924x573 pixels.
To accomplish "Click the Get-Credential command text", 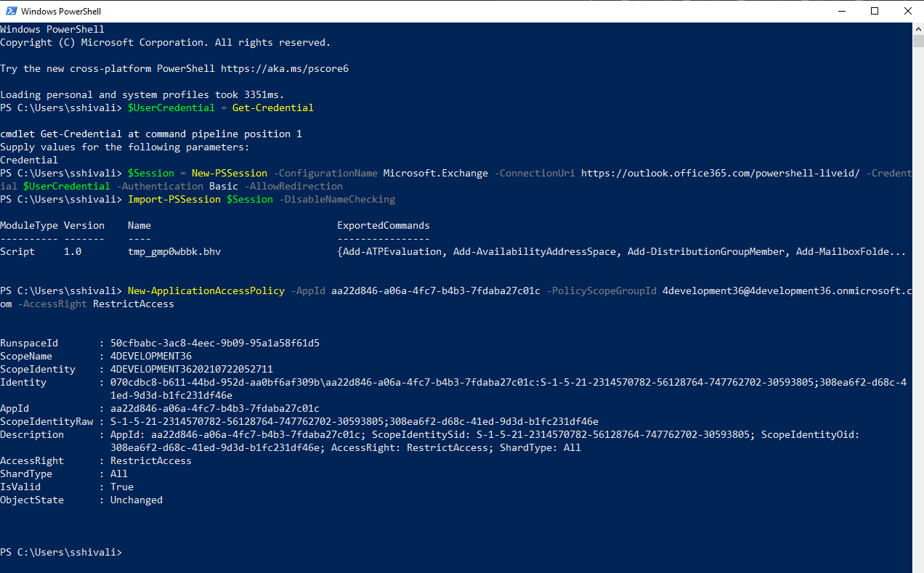I will point(273,107).
